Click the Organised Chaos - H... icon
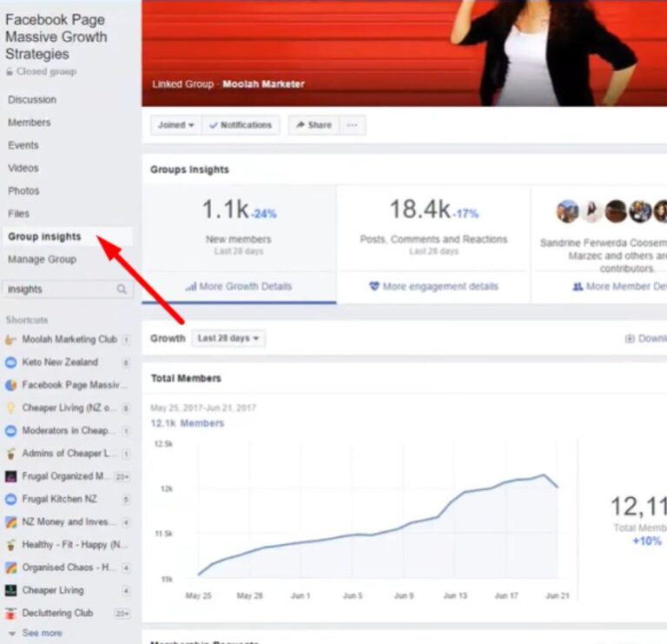Screen dimensions: 667x644 pyautogui.click(x=10, y=568)
